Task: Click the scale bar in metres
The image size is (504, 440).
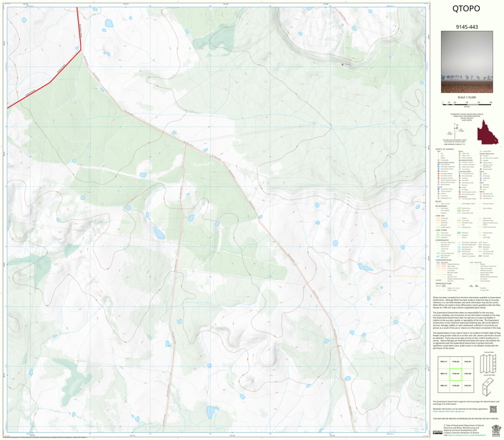Action: coord(467,104)
